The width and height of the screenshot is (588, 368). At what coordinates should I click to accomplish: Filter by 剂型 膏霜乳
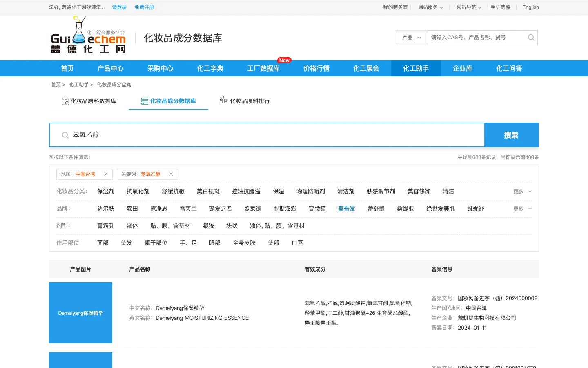pos(106,226)
